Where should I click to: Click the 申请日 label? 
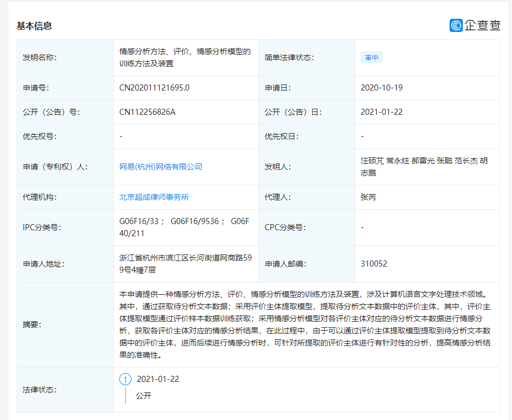coord(278,88)
